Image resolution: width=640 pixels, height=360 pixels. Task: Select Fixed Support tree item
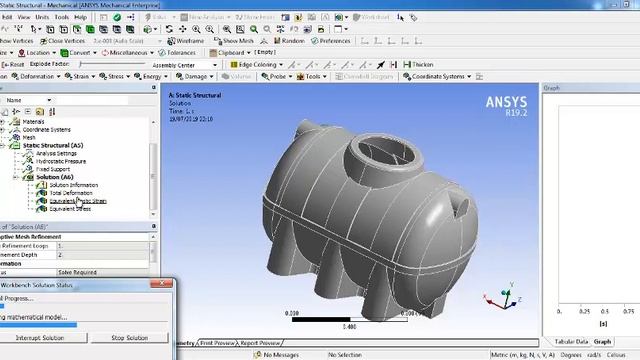53,169
